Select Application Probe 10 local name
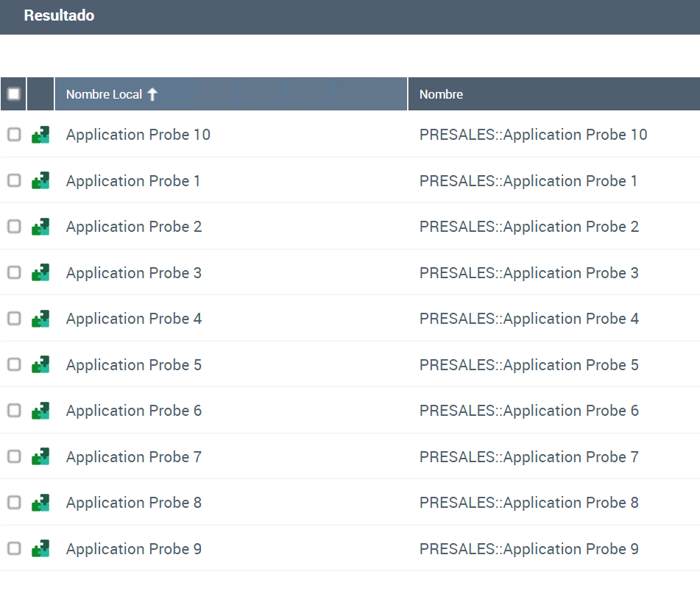This screenshot has width=700, height=605. [138, 135]
